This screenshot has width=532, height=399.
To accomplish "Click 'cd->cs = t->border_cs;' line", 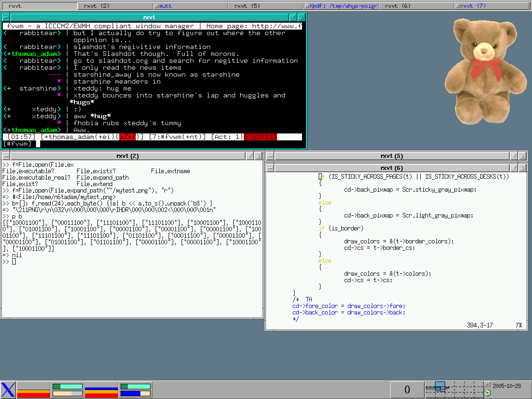I will tap(379, 248).
